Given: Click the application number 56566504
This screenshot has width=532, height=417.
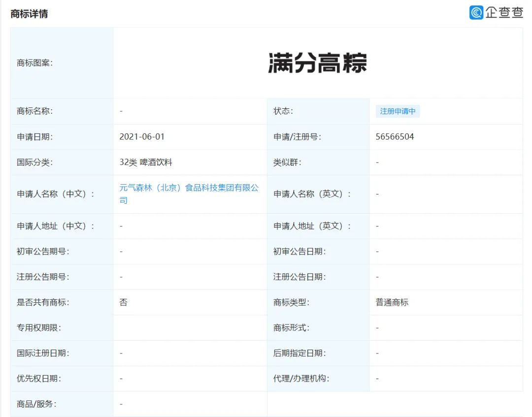Looking at the screenshot, I should 395,137.
